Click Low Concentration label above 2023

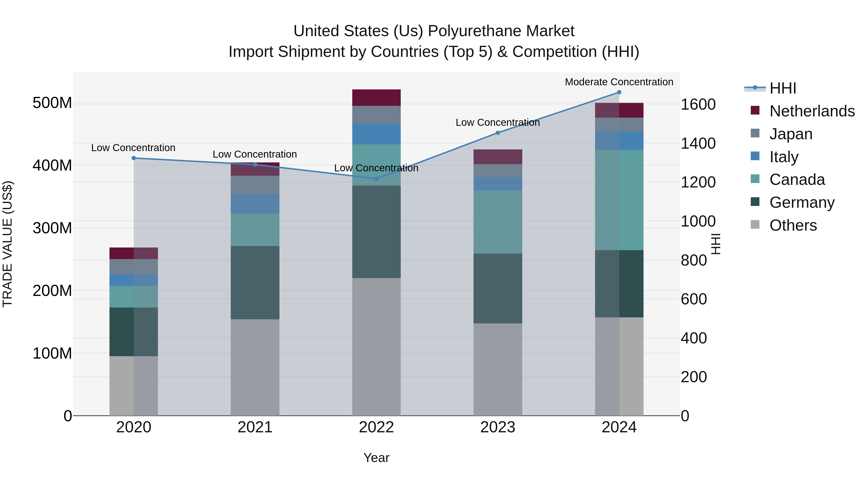(x=498, y=123)
